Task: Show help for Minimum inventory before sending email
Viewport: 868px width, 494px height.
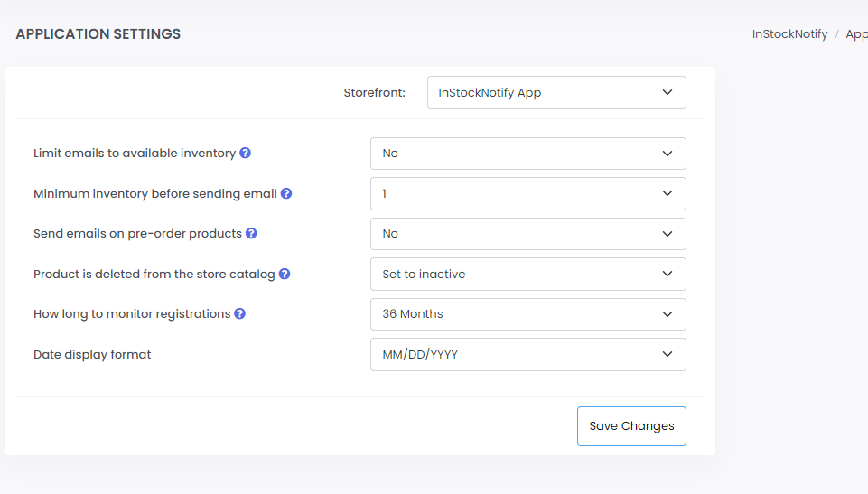Action: point(286,193)
